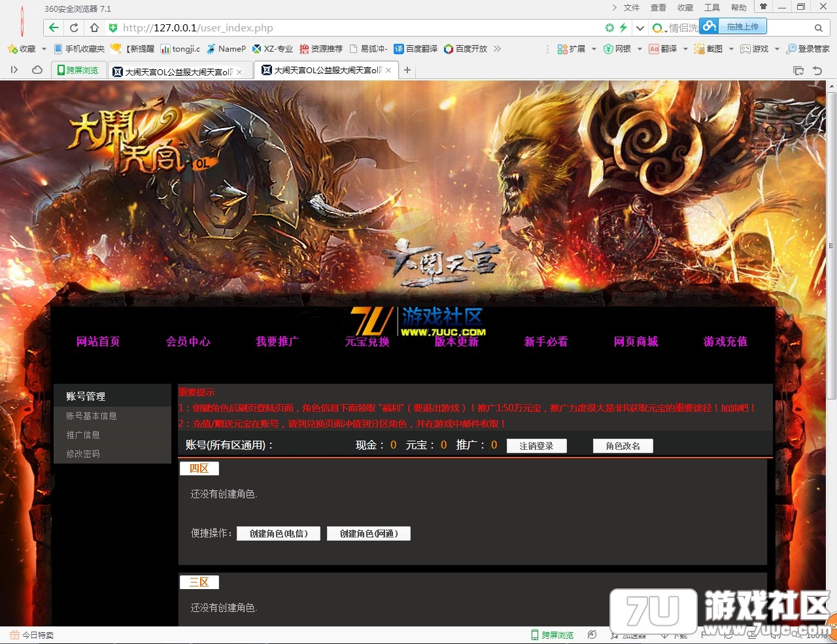This screenshot has height=644, width=837.
Task: Open the 百度开放 bookmark
Action: [466, 49]
